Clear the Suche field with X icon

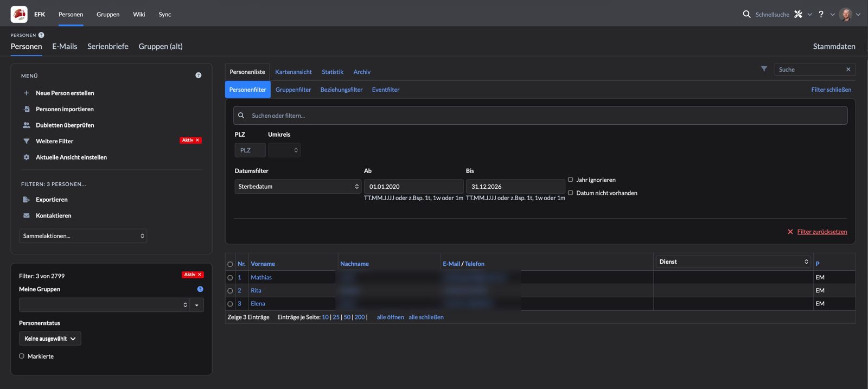pos(848,69)
